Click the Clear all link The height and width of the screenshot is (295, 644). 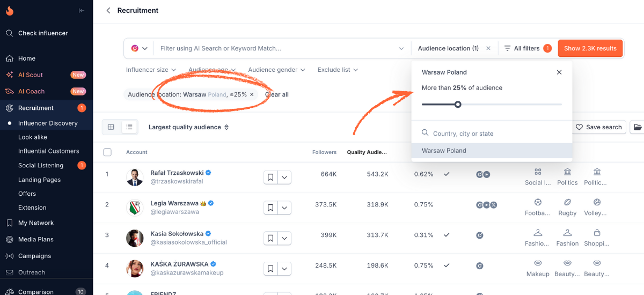click(x=277, y=94)
